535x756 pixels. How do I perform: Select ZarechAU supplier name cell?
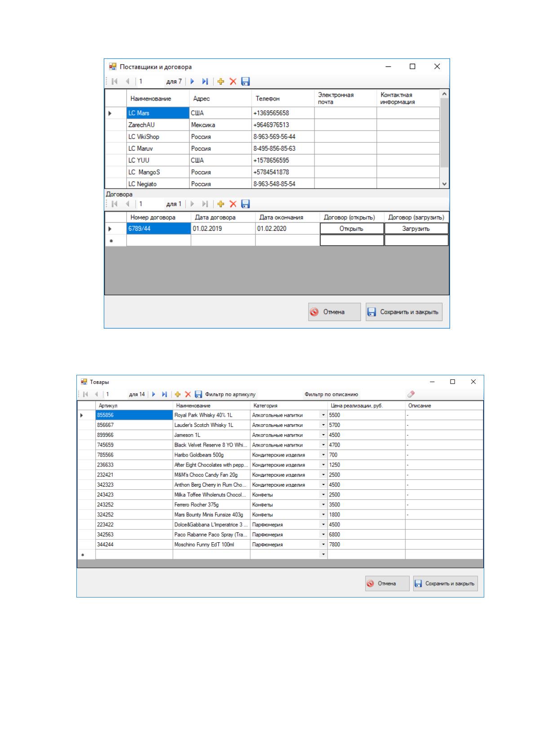click(158, 125)
